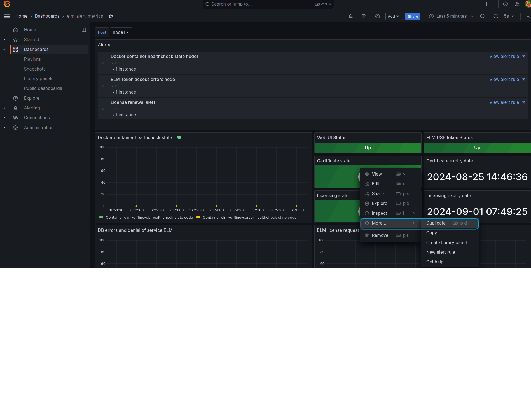The image size is (531, 420).
Task: Click the green heart alert state icon
Action: tap(179, 137)
